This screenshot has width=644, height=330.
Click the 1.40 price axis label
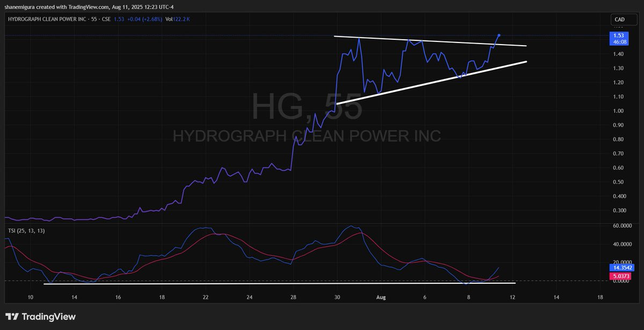618,54
